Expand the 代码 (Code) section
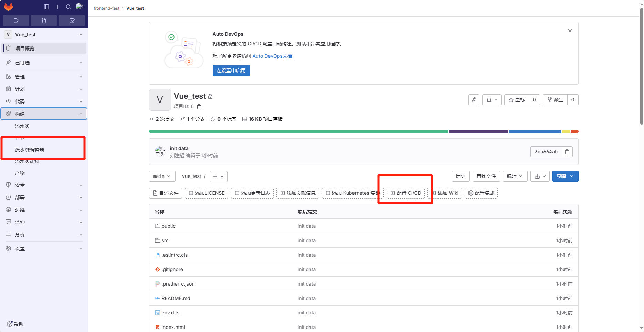 (44, 101)
